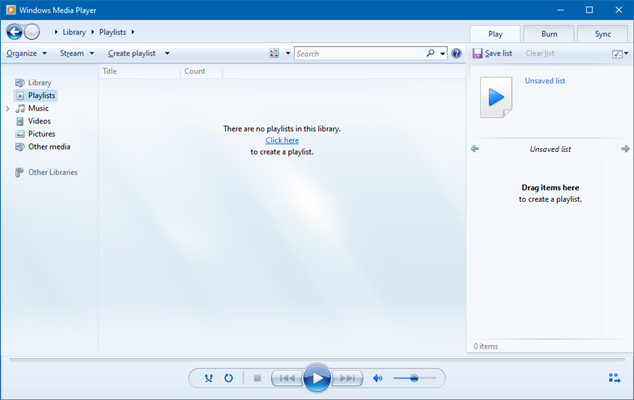The height and width of the screenshot is (400, 634).
Task: Click the Other Libraries icon
Action: tap(19, 172)
